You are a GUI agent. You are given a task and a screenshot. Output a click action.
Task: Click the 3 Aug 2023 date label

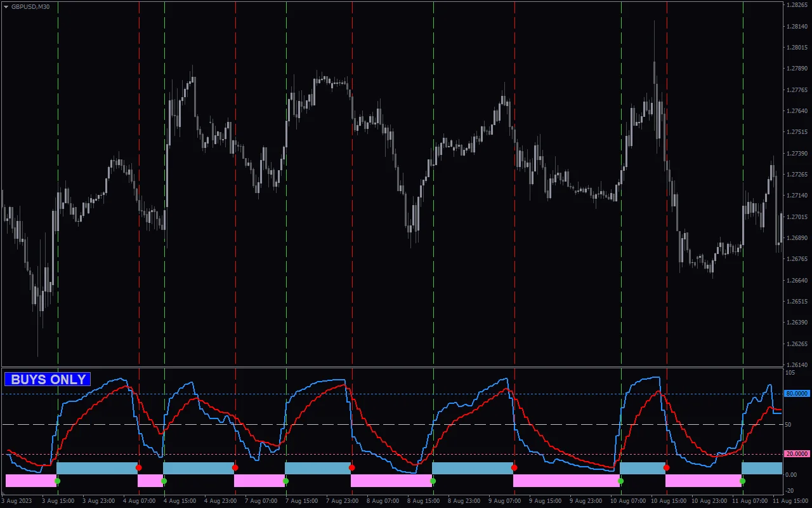click(16, 501)
